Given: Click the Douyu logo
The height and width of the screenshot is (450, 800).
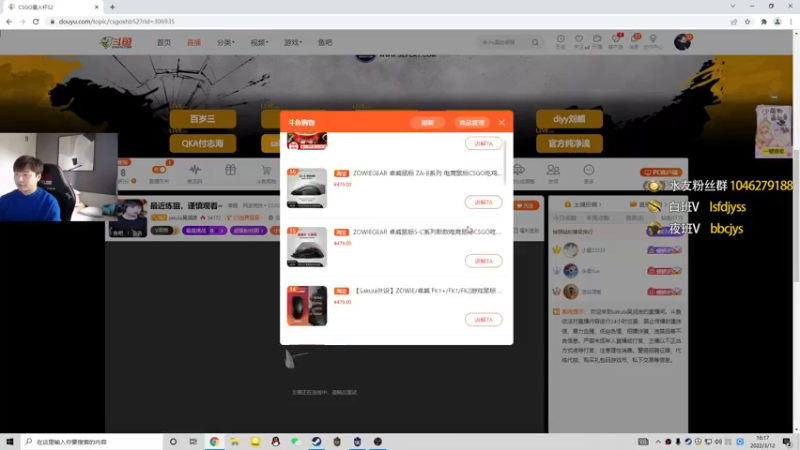Looking at the screenshot, I should [116, 42].
